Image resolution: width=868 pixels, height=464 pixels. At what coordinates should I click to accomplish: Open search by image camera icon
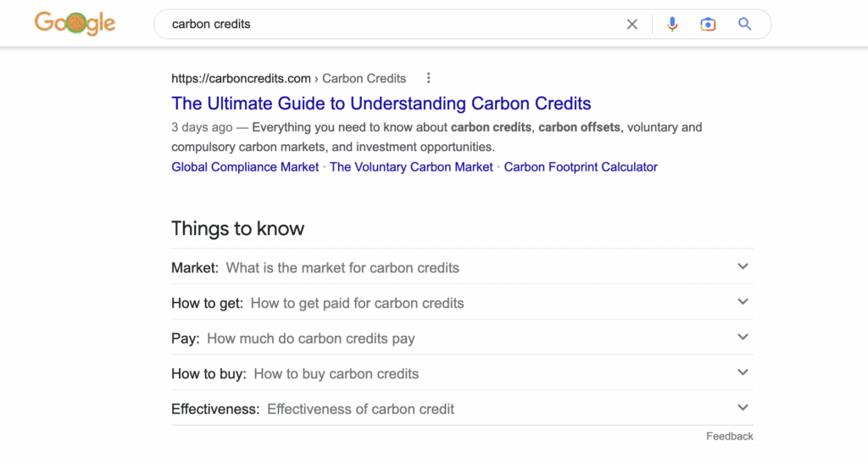708,25
